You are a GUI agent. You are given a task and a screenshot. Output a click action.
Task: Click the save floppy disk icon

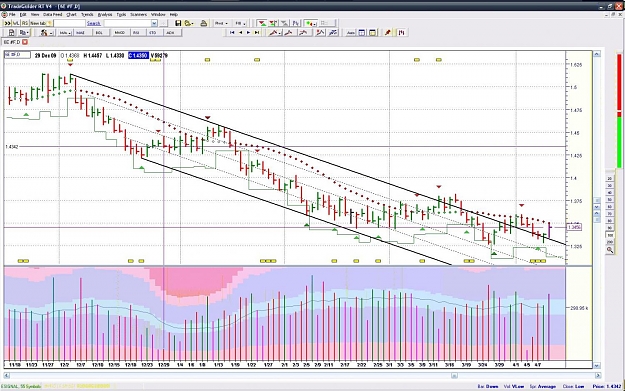pos(178,23)
